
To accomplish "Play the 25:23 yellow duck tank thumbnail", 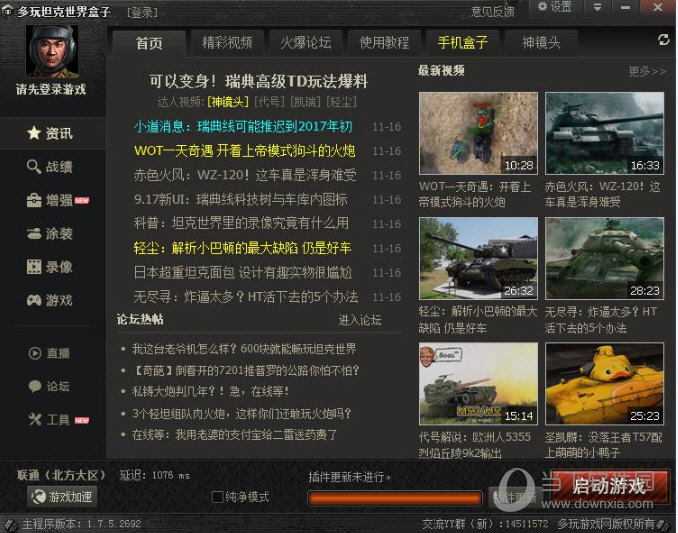I will pyautogui.click(x=604, y=384).
